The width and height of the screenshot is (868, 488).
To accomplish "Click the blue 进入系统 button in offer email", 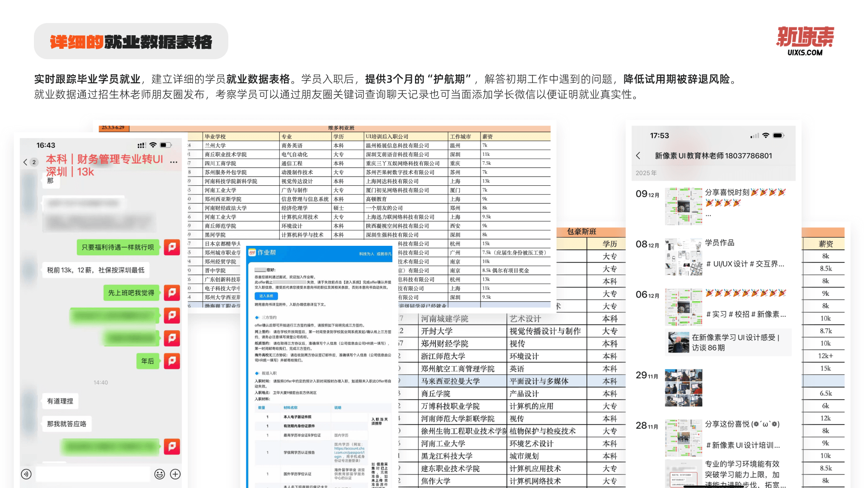I will (x=266, y=296).
